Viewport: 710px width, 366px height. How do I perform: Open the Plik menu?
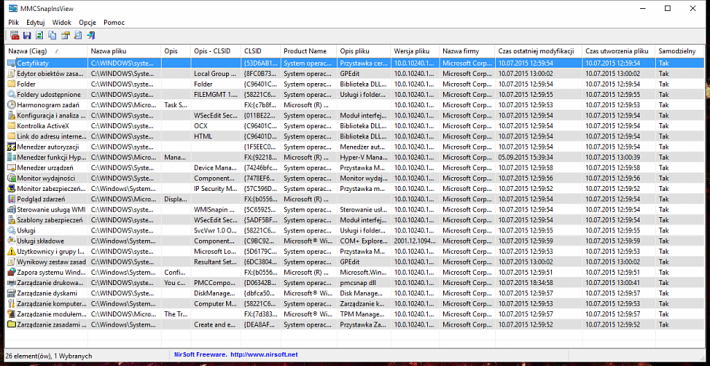13,22
